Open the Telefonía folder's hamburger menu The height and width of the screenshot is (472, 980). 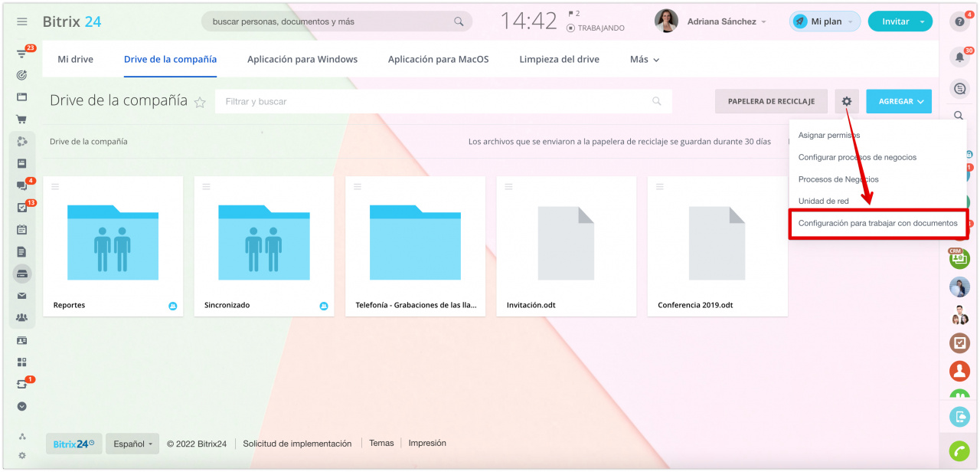(x=358, y=186)
